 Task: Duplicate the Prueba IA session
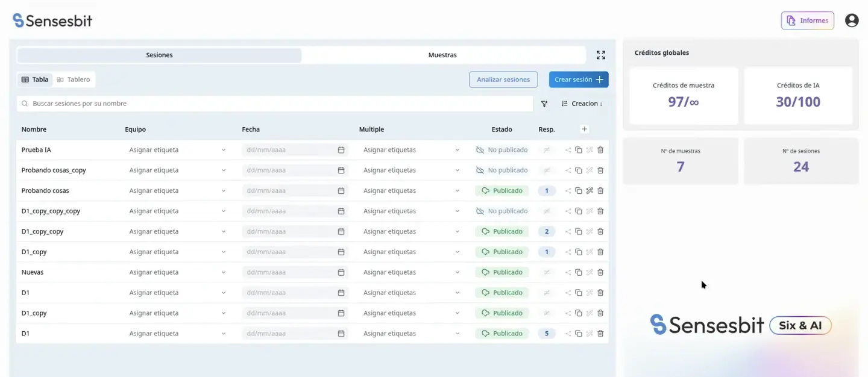click(579, 150)
